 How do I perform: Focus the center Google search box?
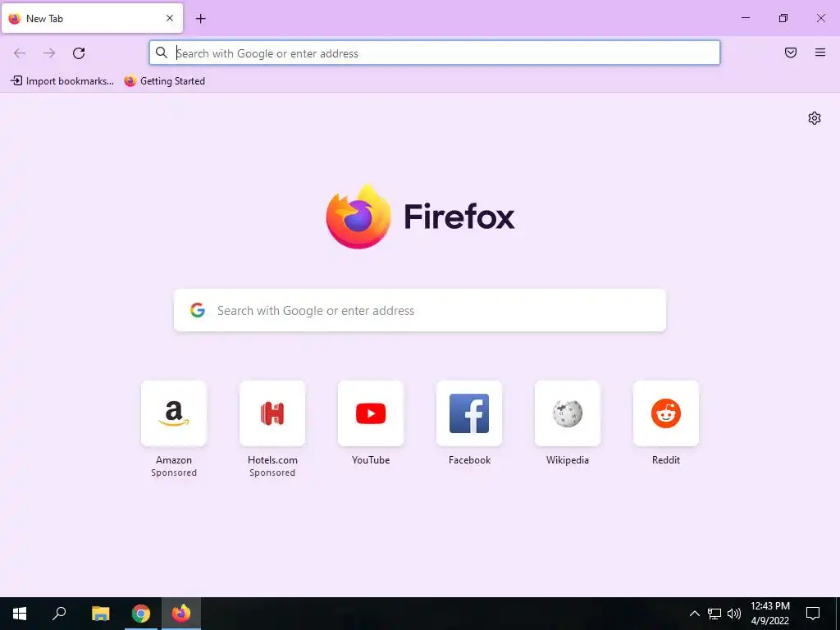420,310
